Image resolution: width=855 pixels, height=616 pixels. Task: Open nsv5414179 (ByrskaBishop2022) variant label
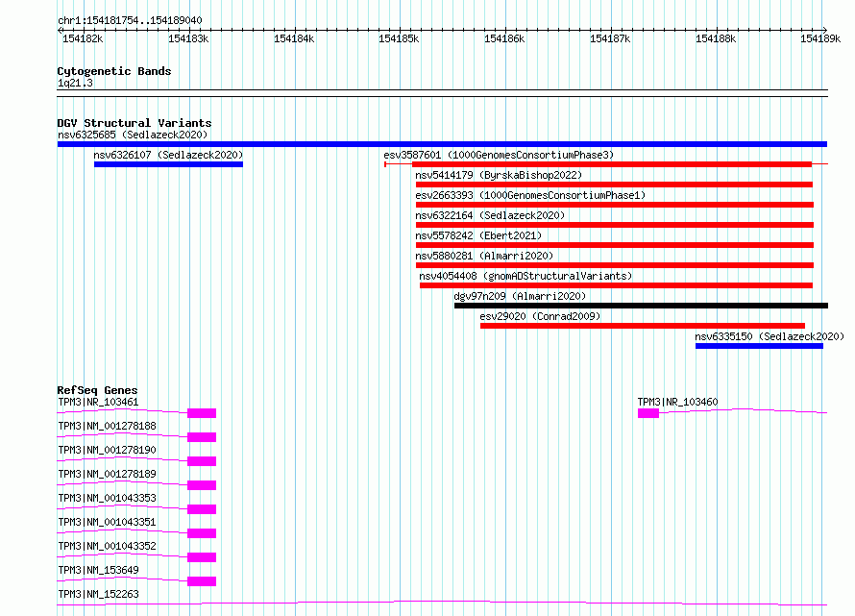pyautogui.click(x=499, y=175)
